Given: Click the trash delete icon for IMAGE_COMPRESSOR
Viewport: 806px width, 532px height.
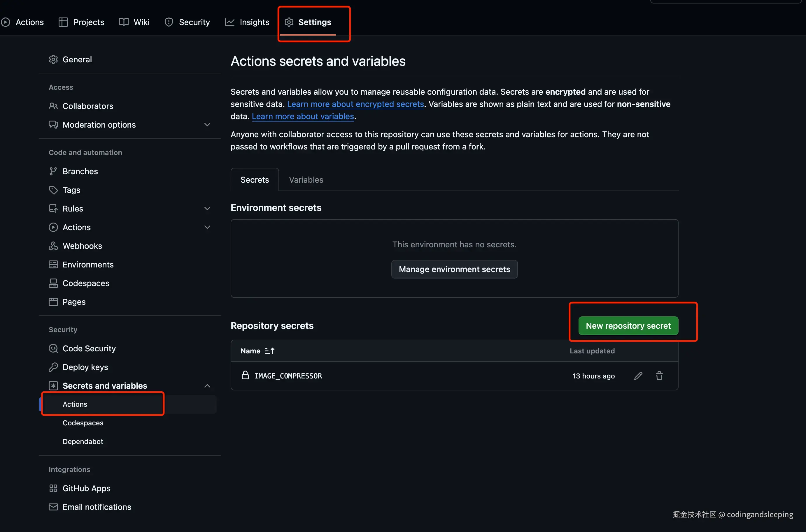Looking at the screenshot, I should click(x=659, y=376).
